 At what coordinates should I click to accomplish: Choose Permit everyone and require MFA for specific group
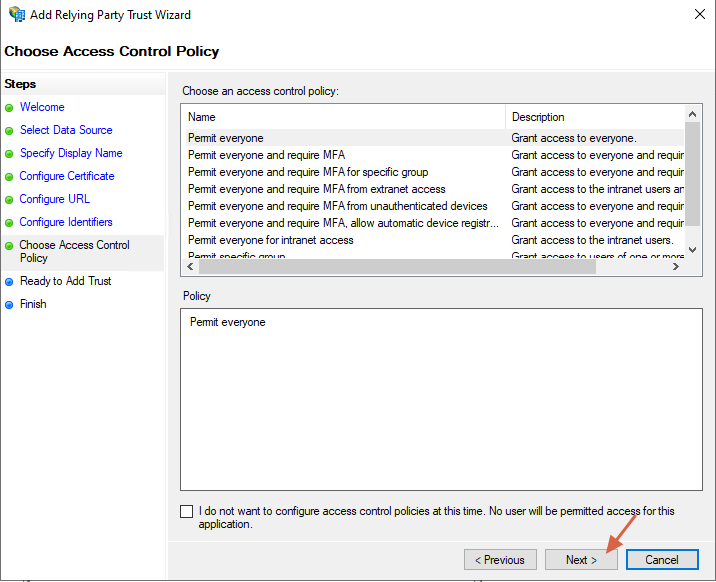[433, 172]
